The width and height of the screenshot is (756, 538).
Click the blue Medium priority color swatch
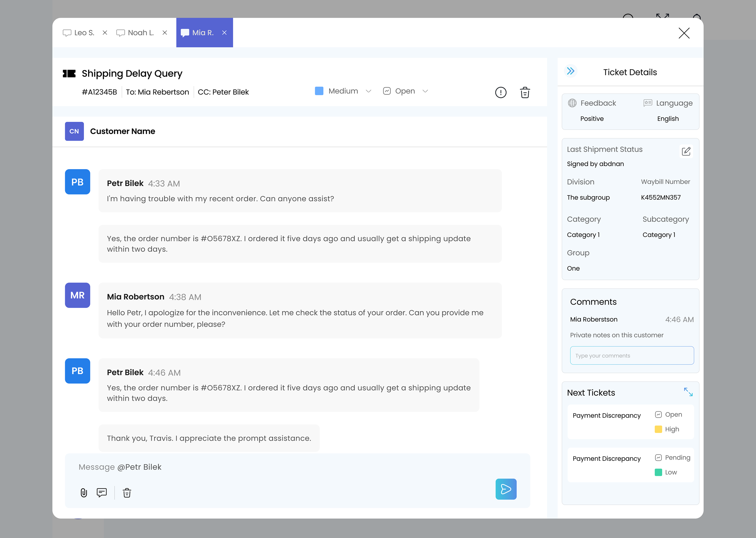(x=319, y=91)
